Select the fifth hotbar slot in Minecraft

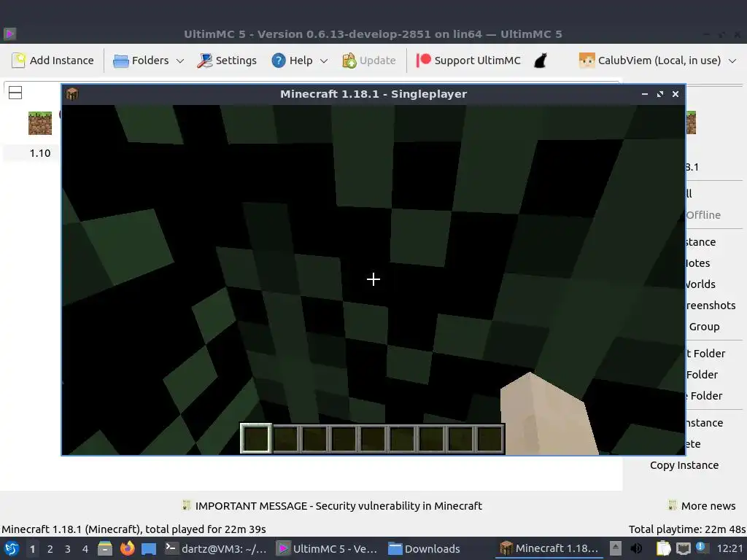click(373, 438)
